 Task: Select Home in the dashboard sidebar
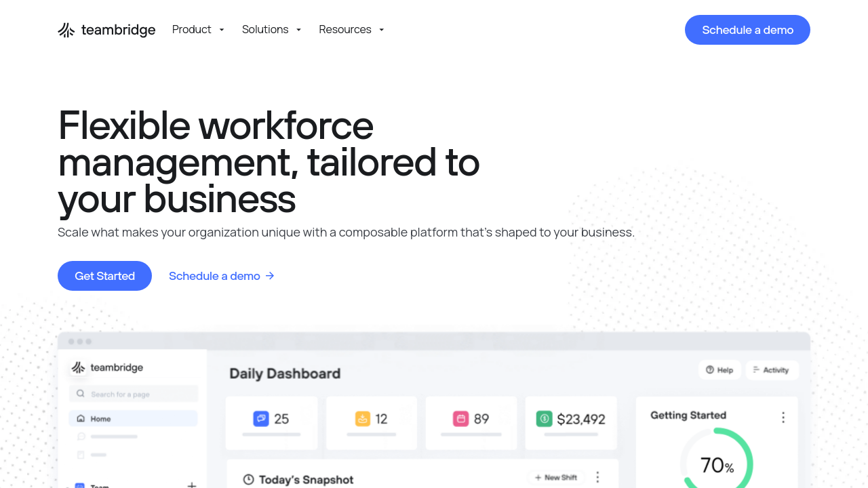tap(134, 418)
